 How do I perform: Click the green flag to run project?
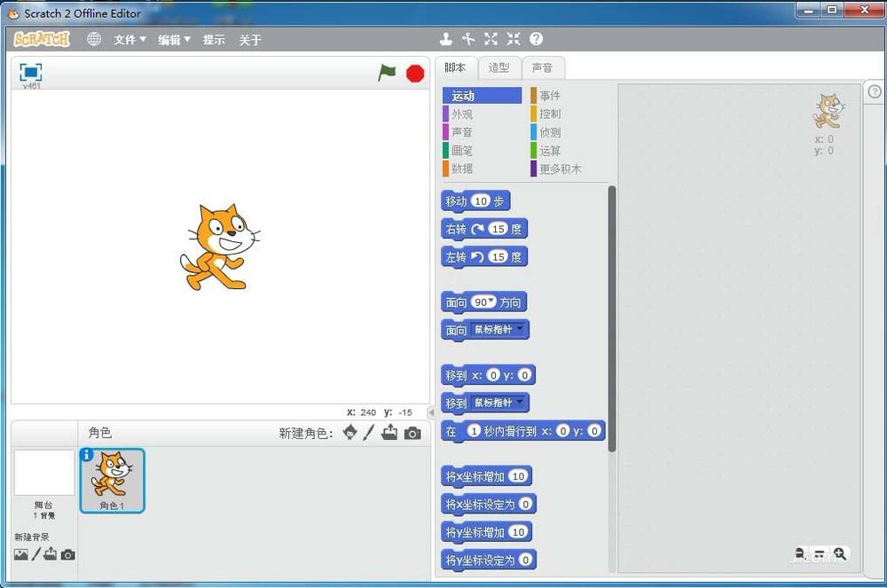(388, 73)
